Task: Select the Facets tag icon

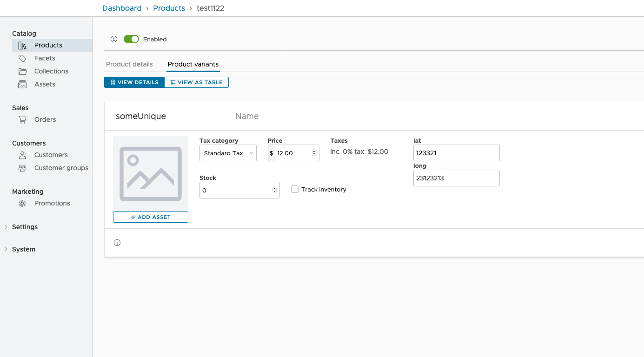Action: pos(22,58)
